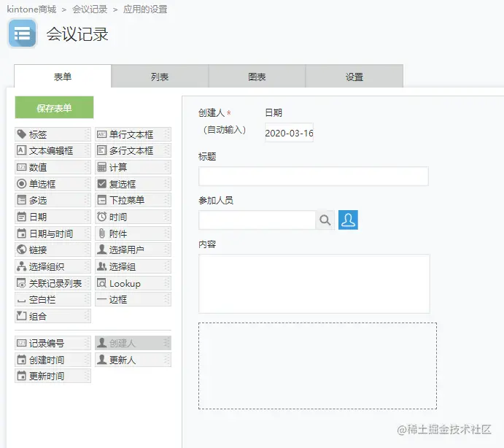Click the Lookup label text
504x448 pixels.
[x=125, y=284]
